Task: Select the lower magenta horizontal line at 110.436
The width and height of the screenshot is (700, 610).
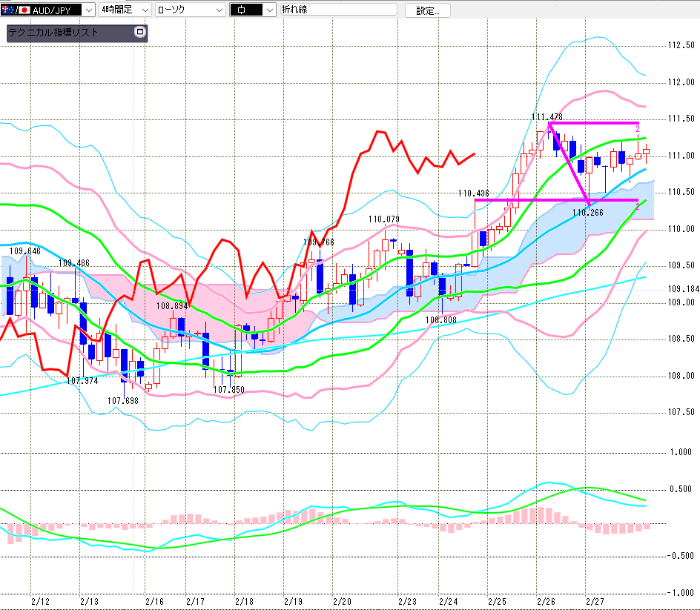Action: click(x=519, y=200)
